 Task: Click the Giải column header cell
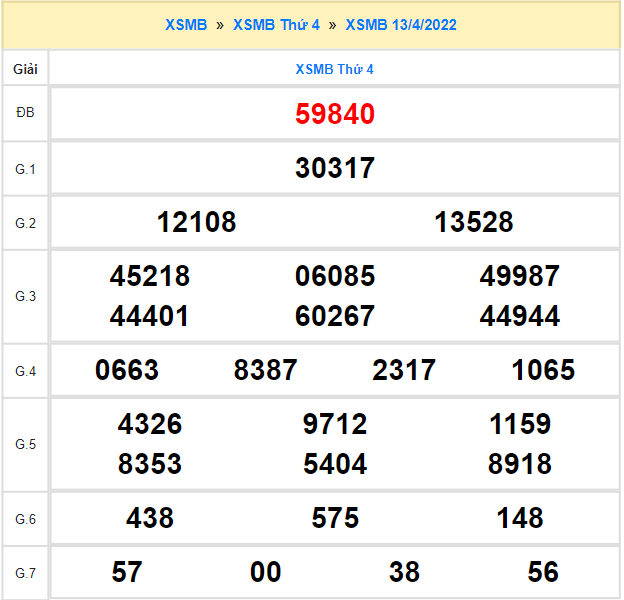click(25, 69)
